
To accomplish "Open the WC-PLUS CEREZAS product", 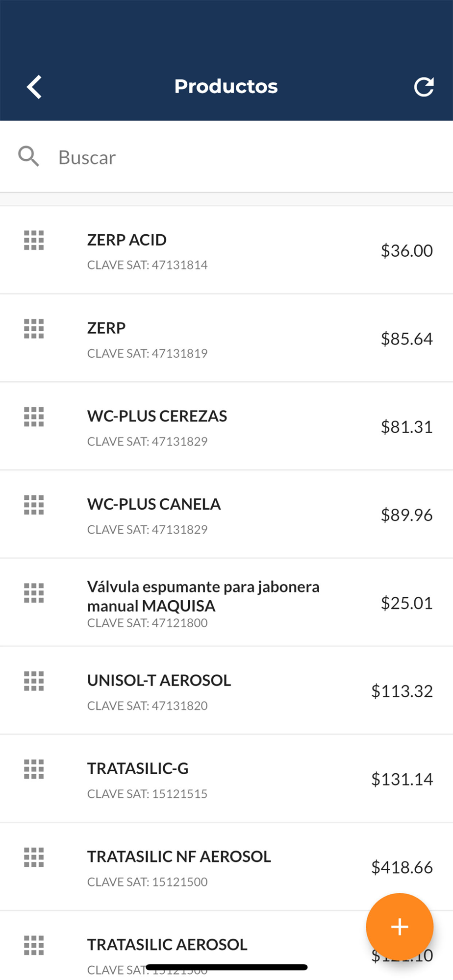I will pyautogui.click(x=226, y=426).
